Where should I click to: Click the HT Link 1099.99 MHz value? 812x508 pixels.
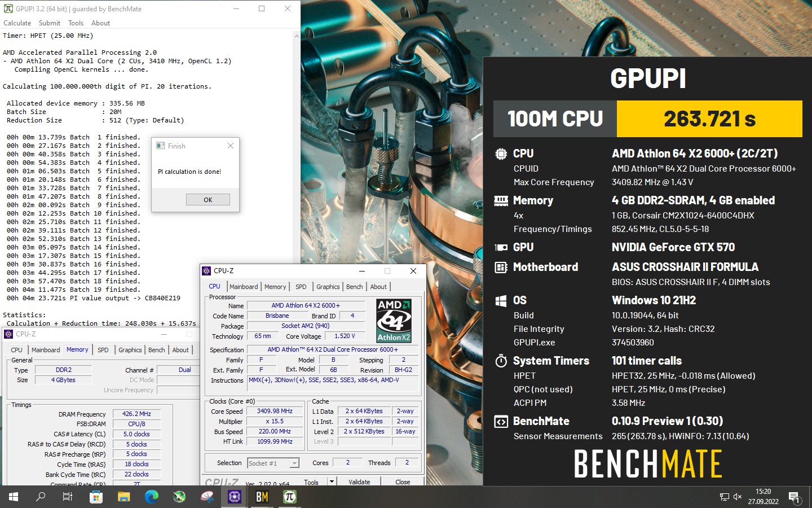point(275,442)
